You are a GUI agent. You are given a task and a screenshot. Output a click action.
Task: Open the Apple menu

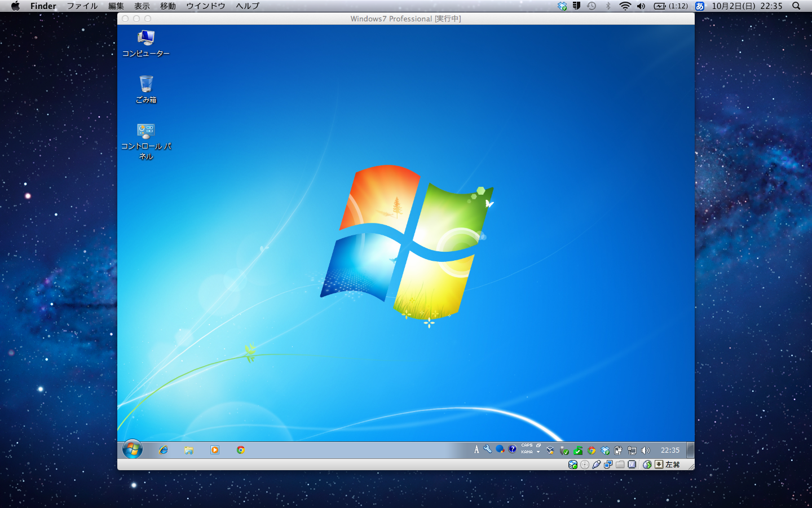pos(15,6)
